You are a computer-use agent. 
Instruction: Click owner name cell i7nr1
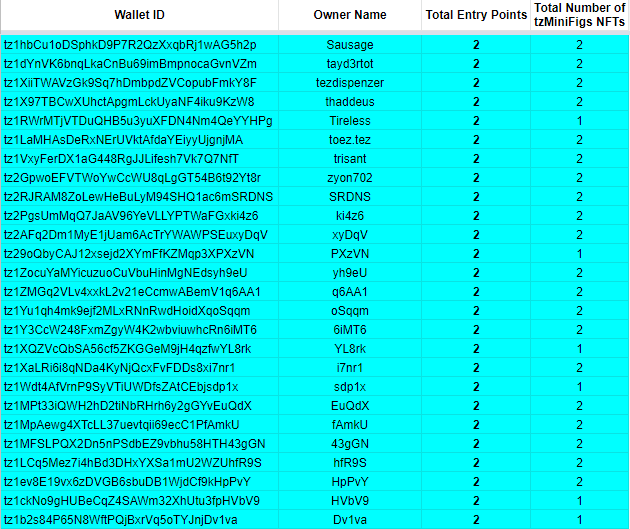(350, 368)
